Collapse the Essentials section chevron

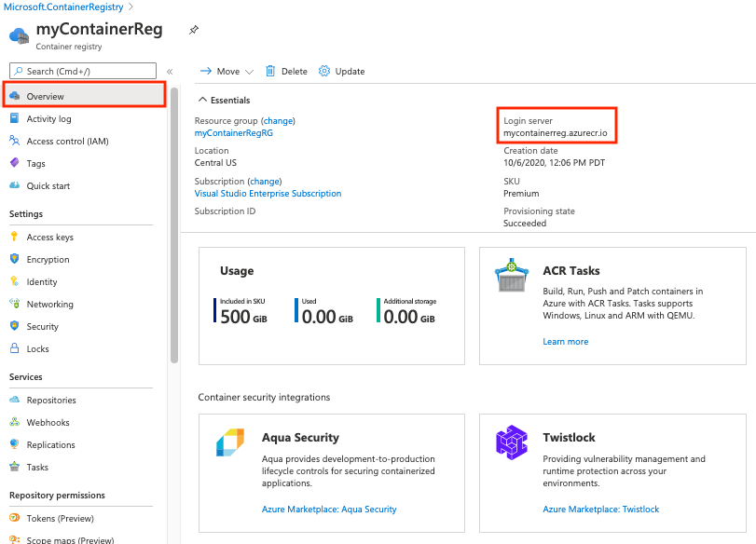[x=204, y=100]
